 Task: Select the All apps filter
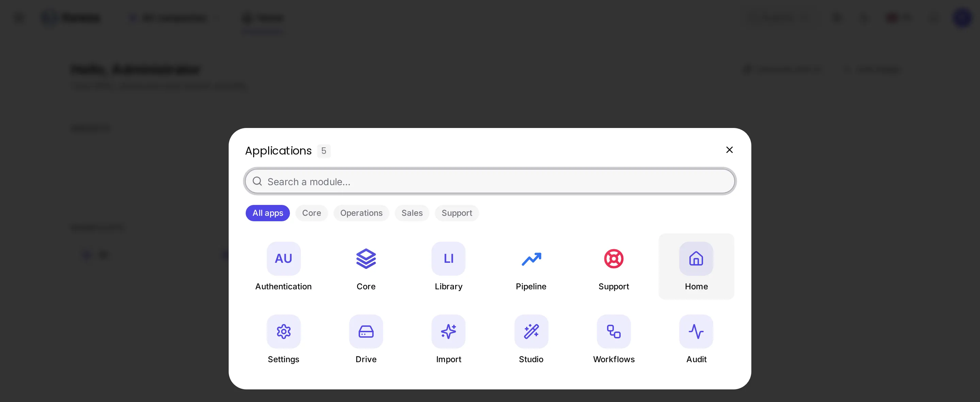pyautogui.click(x=268, y=213)
